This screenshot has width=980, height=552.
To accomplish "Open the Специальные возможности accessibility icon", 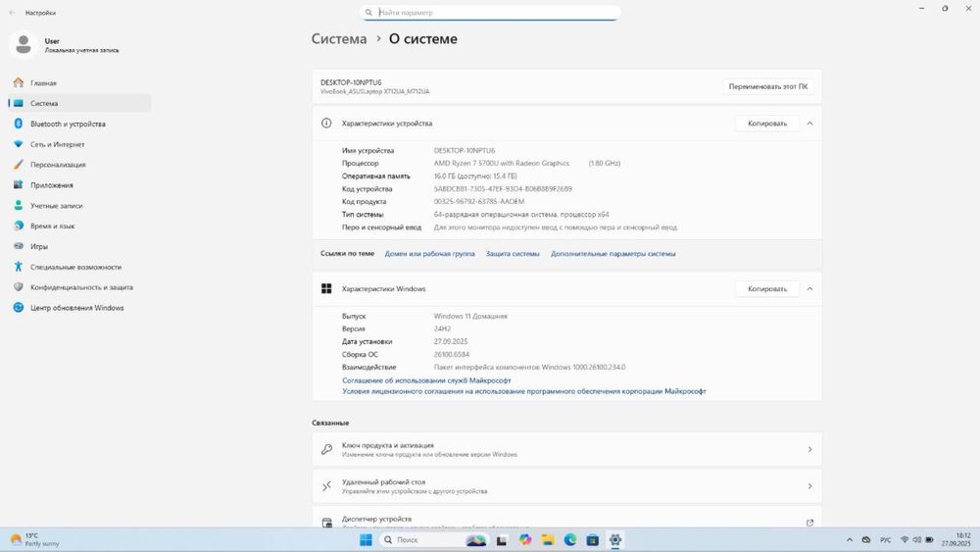I will point(18,267).
